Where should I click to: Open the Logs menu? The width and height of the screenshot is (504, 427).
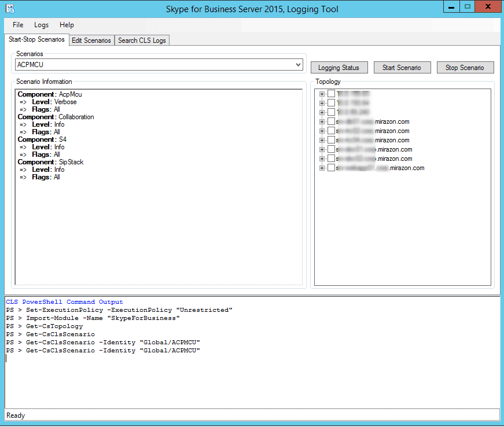(42, 25)
